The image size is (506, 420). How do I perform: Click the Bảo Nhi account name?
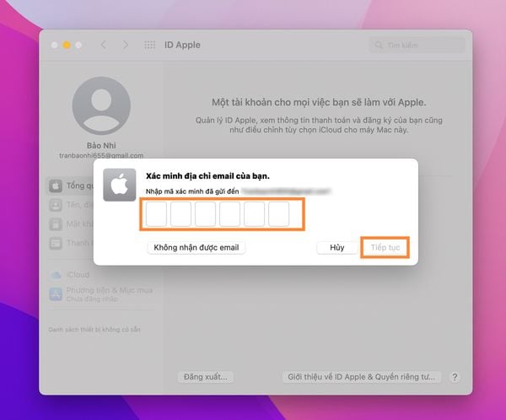coord(101,146)
